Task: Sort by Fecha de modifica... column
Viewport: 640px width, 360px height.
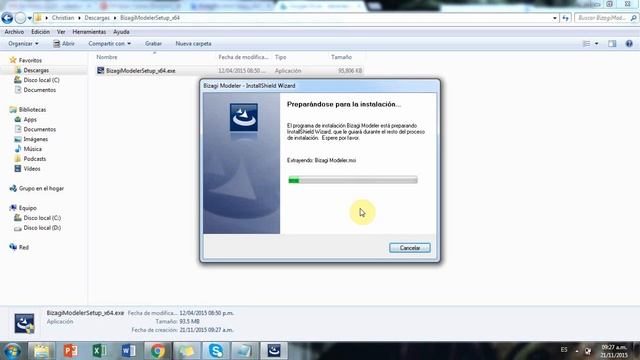Action: pos(243,57)
